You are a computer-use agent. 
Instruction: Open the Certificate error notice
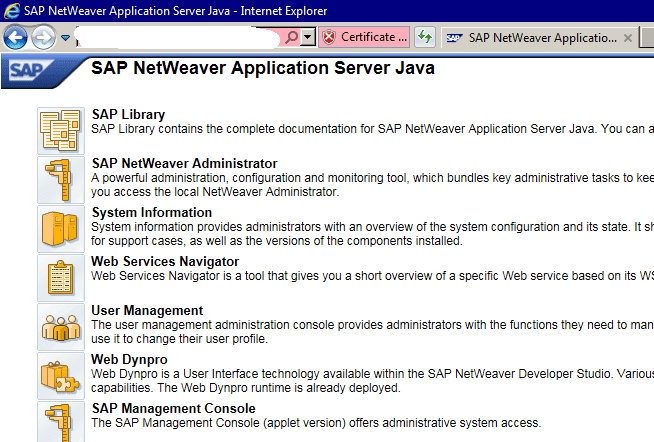[x=364, y=37]
